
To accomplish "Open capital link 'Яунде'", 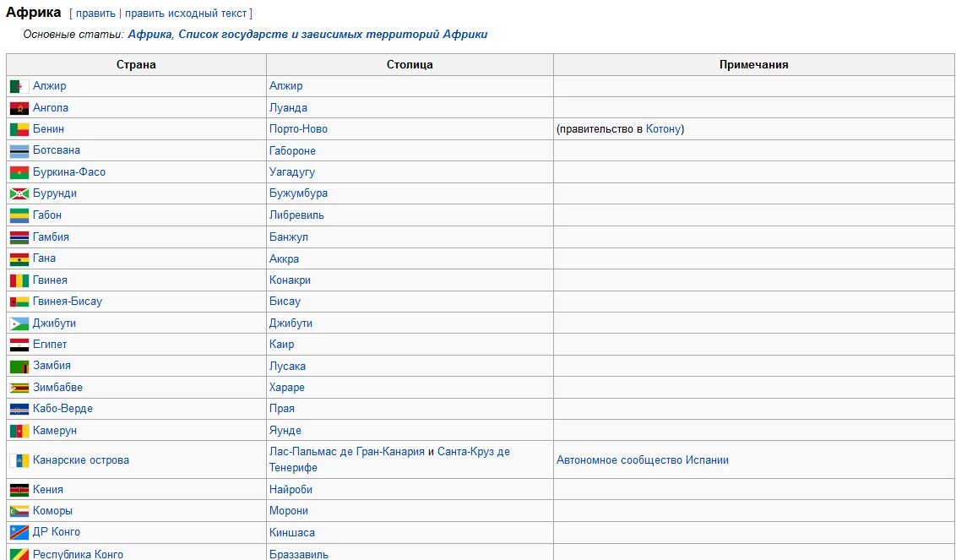I will click(x=285, y=431).
